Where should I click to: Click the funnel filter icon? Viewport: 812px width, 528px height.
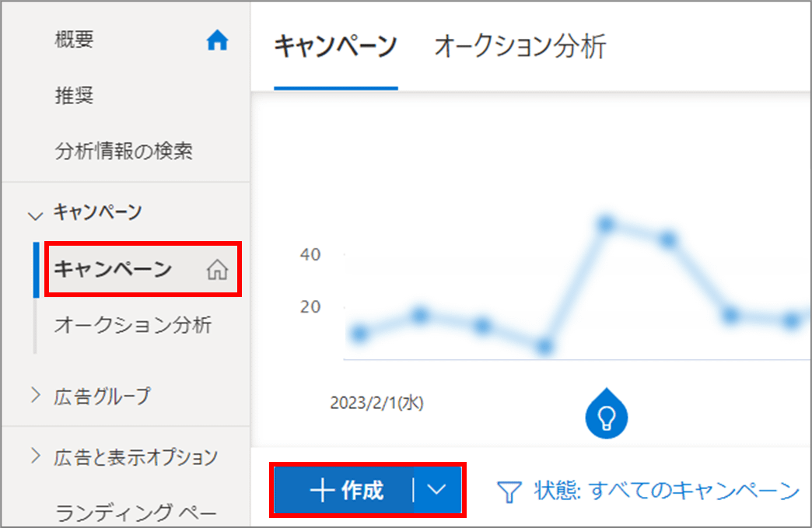tap(509, 491)
